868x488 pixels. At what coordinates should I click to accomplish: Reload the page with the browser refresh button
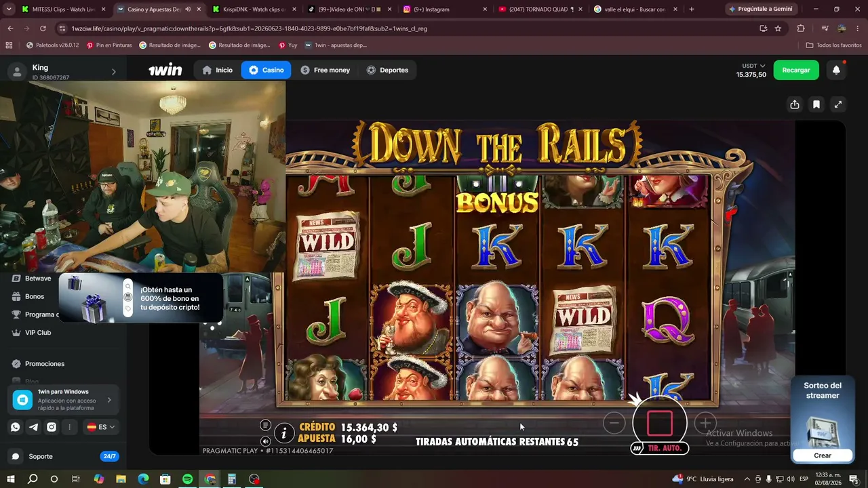click(x=43, y=28)
